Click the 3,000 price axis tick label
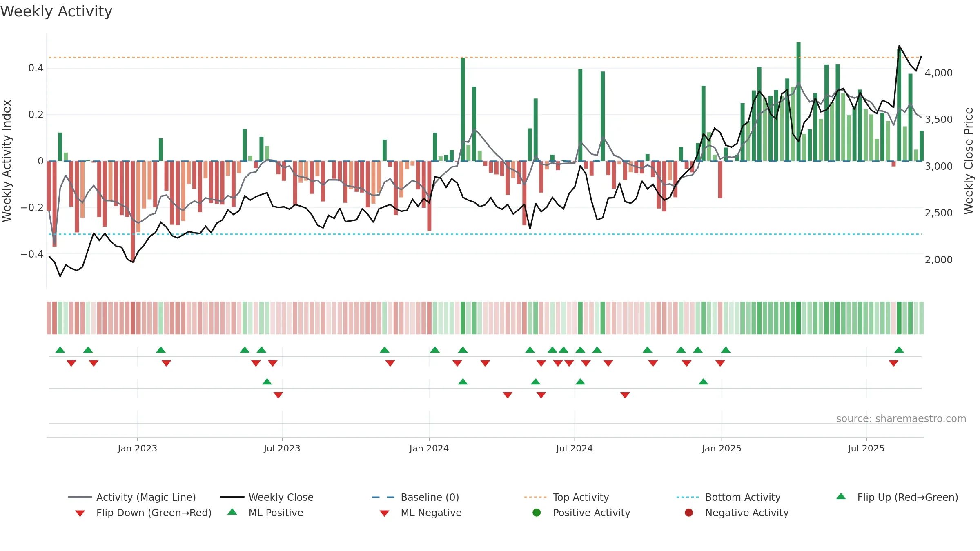 pyautogui.click(x=938, y=166)
